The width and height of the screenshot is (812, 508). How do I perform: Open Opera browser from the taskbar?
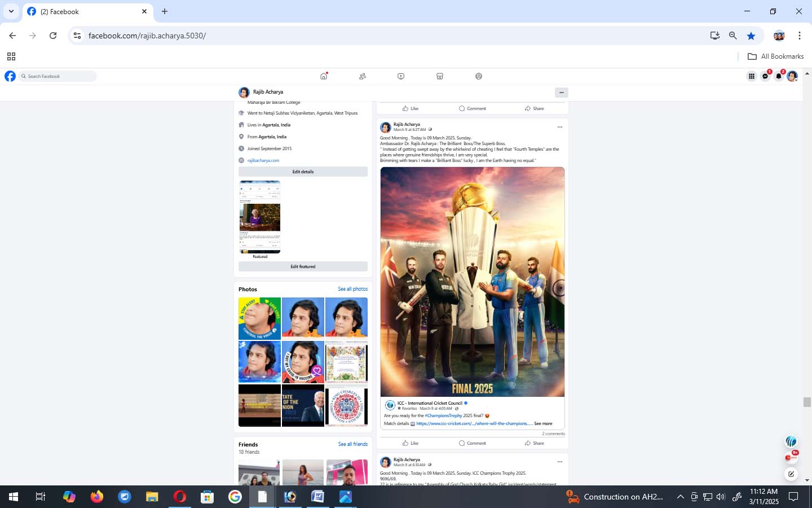click(x=180, y=497)
